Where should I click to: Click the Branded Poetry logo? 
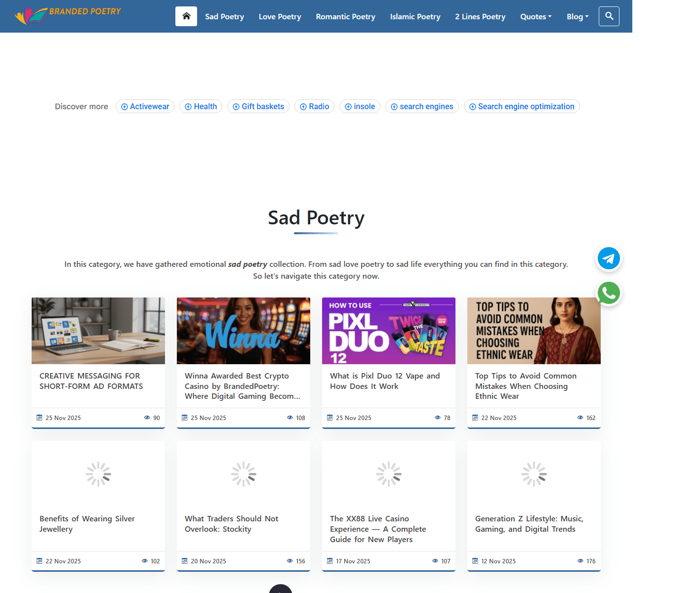(68, 15)
